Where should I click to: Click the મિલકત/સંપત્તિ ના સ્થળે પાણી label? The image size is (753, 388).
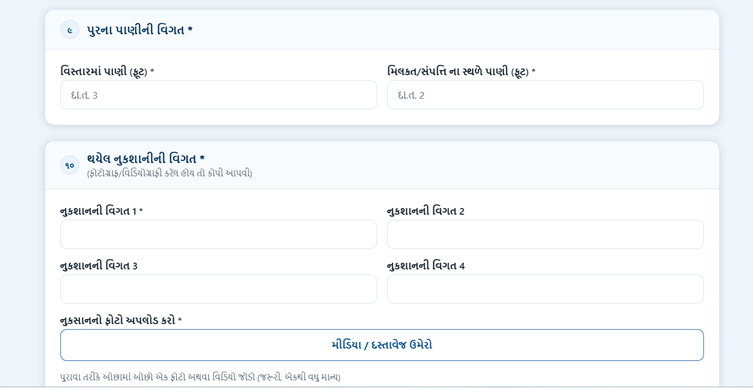tap(461, 72)
